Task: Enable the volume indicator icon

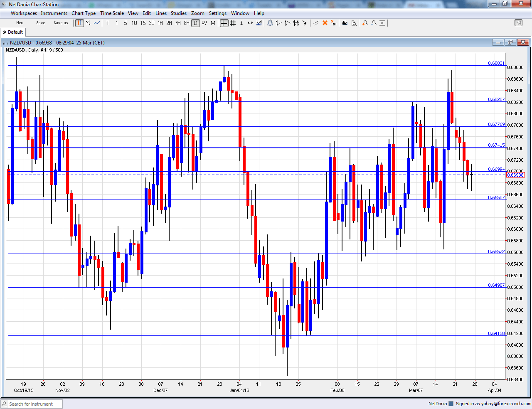Action: tap(259, 23)
